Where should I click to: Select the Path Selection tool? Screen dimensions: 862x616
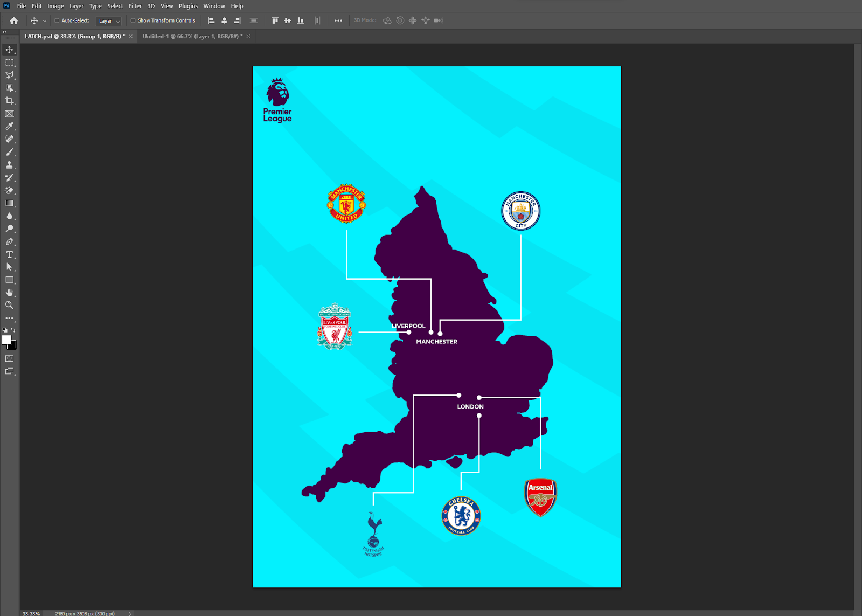pos(10,267)
